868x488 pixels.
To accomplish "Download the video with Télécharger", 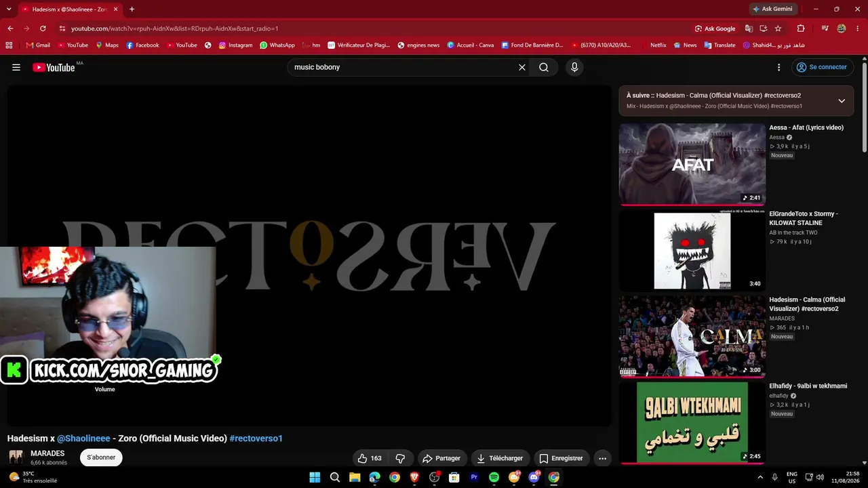I will 500,458.
